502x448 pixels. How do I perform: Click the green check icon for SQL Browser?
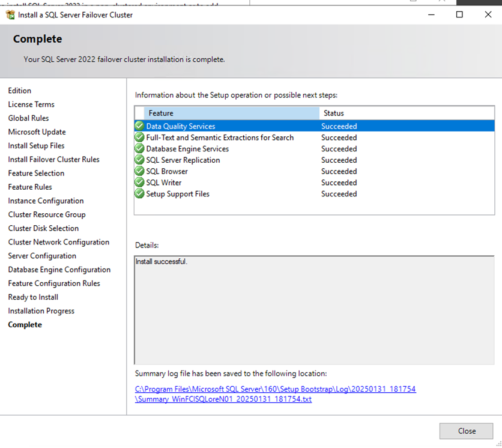(x=139, y=171)
